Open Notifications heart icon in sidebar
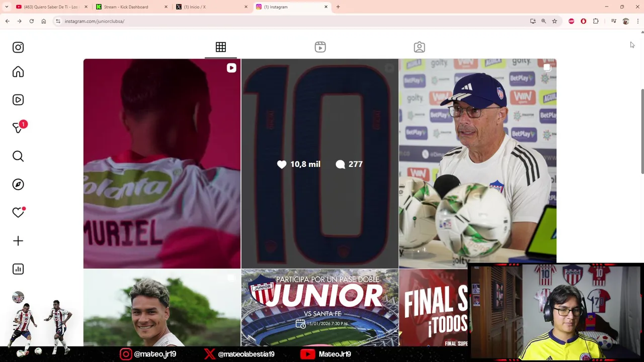This screenshot has width=644, height=362. pos(18,213)
